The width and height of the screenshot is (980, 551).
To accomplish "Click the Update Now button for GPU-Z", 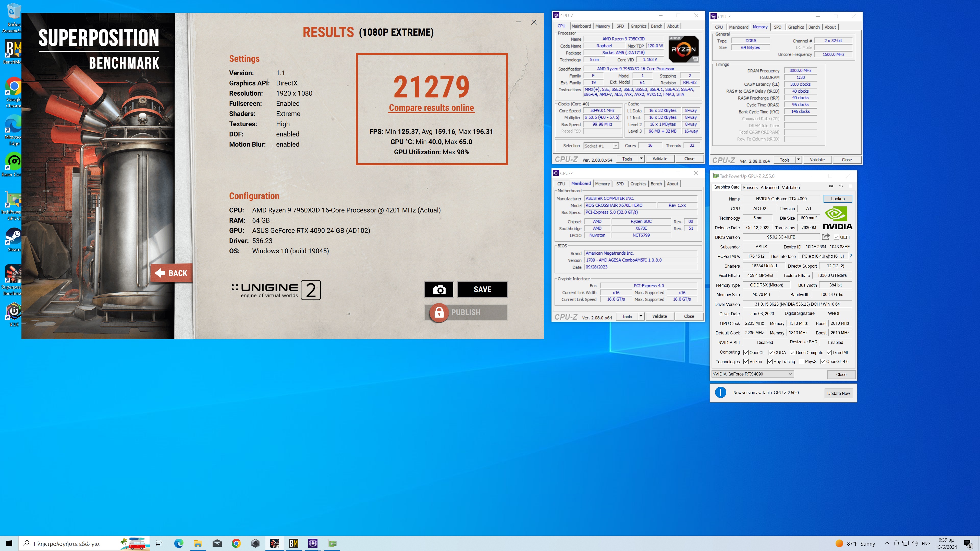I will tap(838, 393).
